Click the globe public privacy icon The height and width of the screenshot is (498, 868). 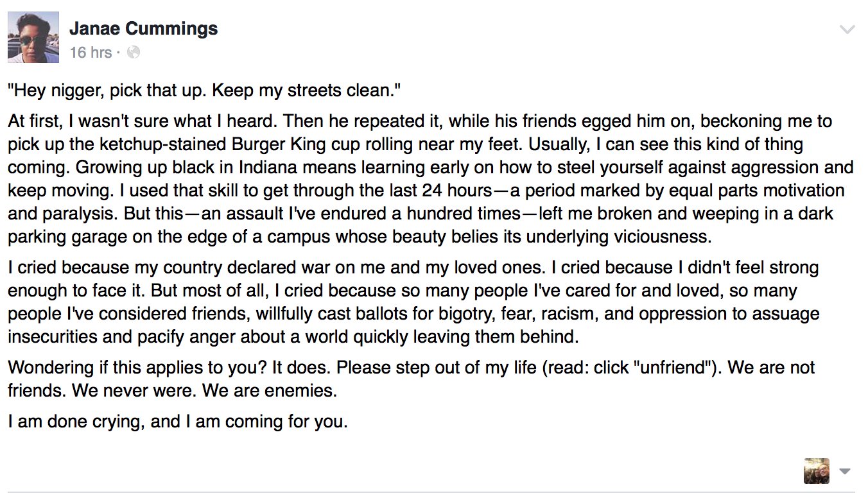[134, 53]
